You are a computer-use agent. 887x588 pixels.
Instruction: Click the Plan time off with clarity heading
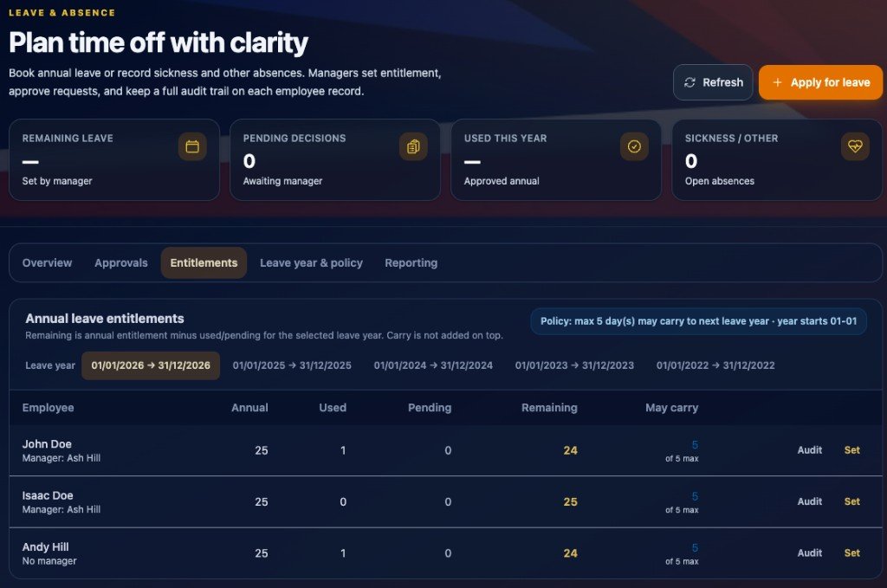click(159, 43)
